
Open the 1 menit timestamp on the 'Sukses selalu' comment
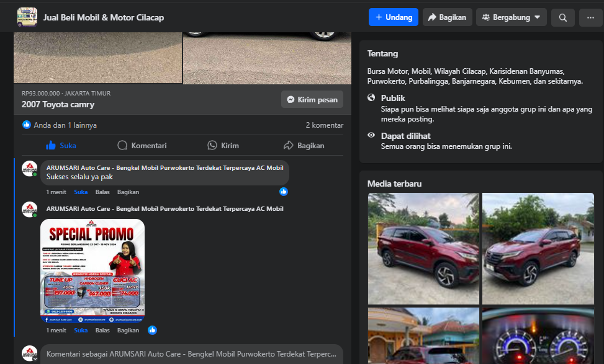click(x=56, y=192)
